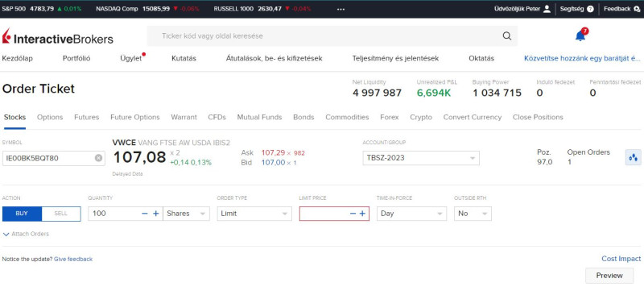Click the Preview button

click(x=609, y=276)
